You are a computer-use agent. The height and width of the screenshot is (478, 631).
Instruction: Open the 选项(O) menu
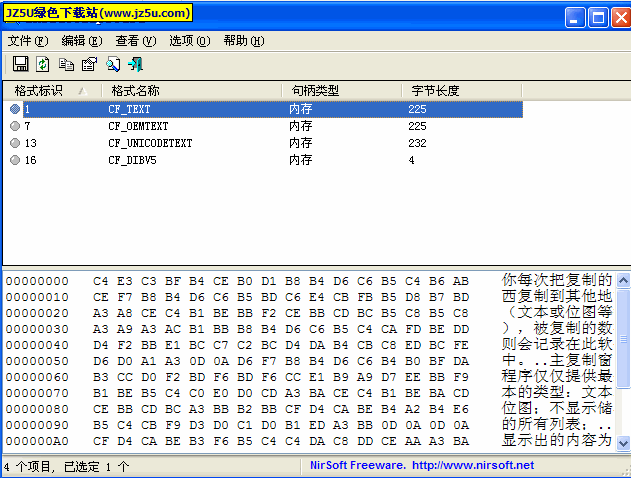point(190,41)
